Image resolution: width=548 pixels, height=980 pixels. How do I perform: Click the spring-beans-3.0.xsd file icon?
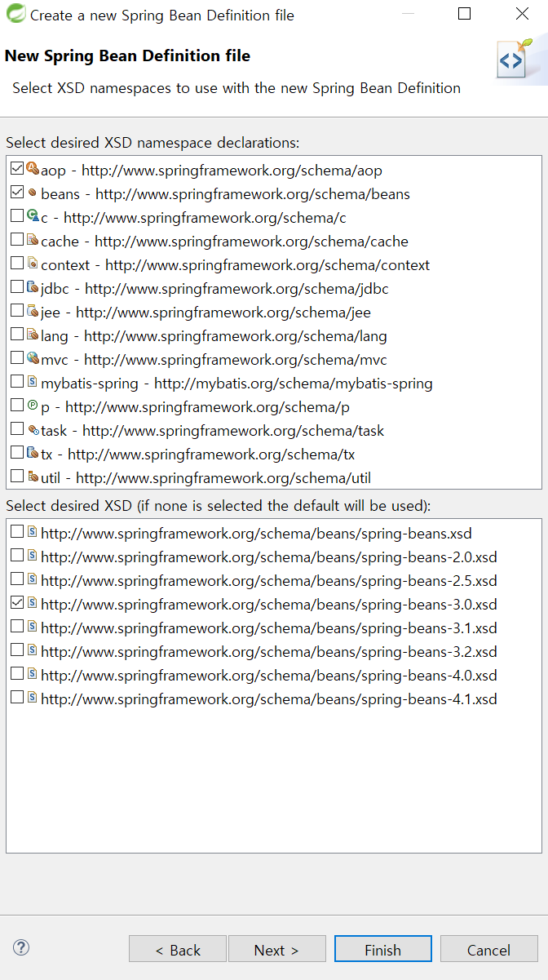[33, 603]
